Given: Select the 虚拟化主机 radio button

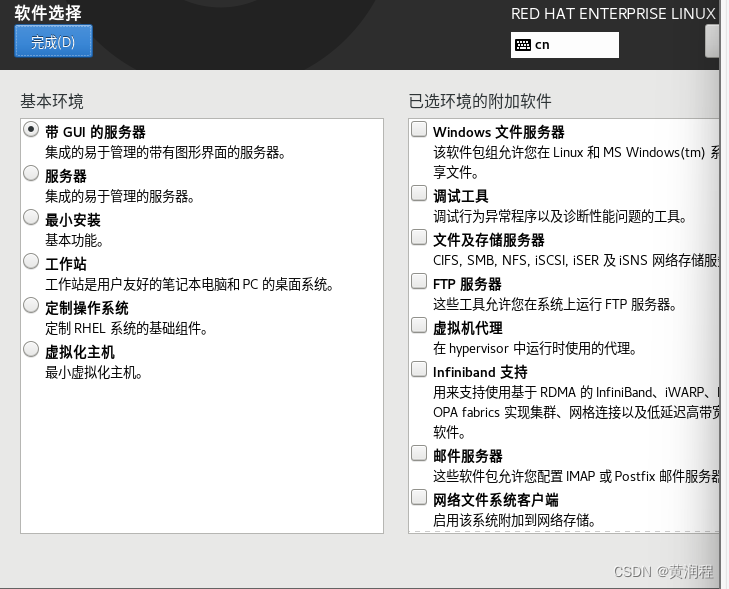Looking at the screenshot, I should click(31, 349).
